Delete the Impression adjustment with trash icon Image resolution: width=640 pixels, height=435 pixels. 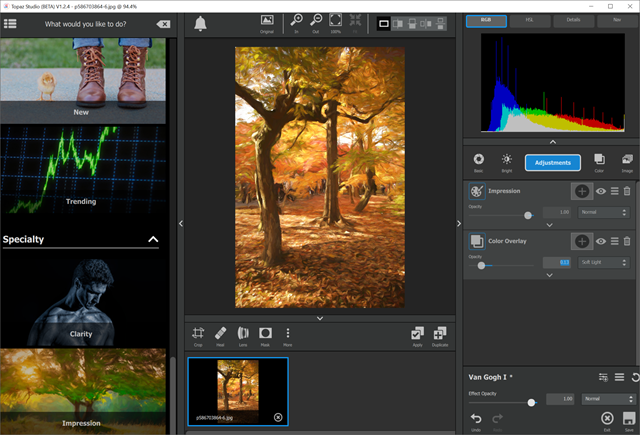[627, 190]
